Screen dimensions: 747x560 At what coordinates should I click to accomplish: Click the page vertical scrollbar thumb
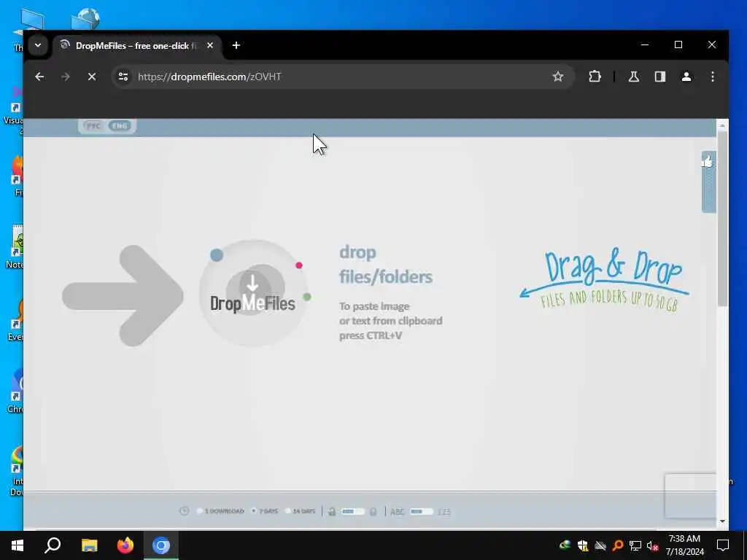click(722, 219)
